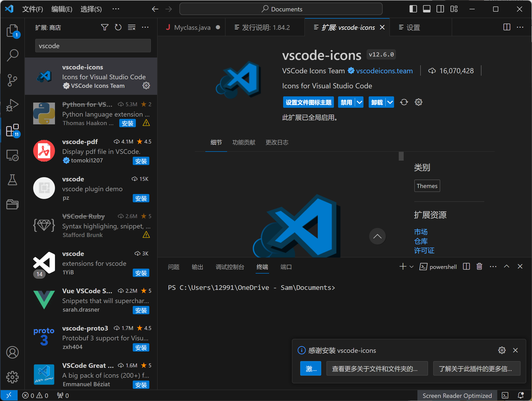Switch to Myclass.java tab

coord(192,27)
